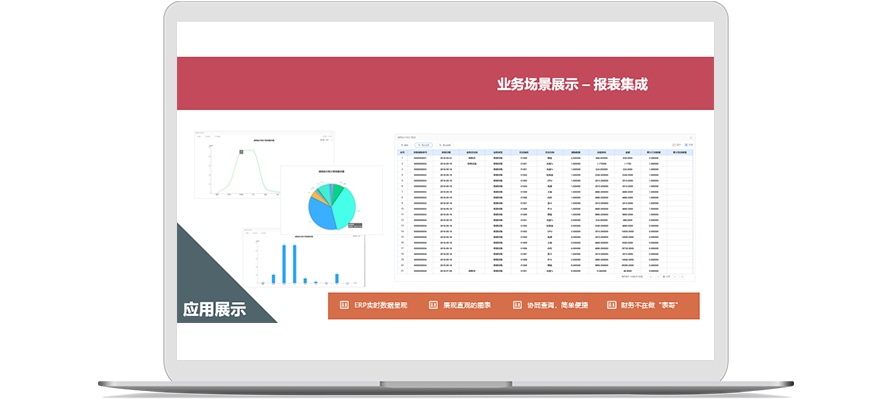Select the large blue pie chart slice
The height and width of the screenshot is (400, 892).
coord(322,212)
